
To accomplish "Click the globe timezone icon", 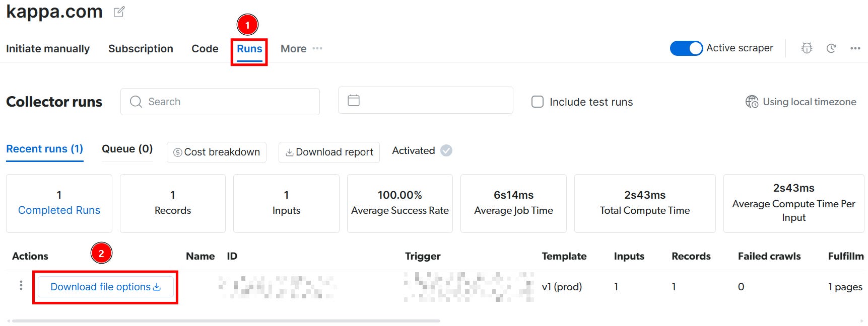I will pyautogui.click(x=752, y=102).
